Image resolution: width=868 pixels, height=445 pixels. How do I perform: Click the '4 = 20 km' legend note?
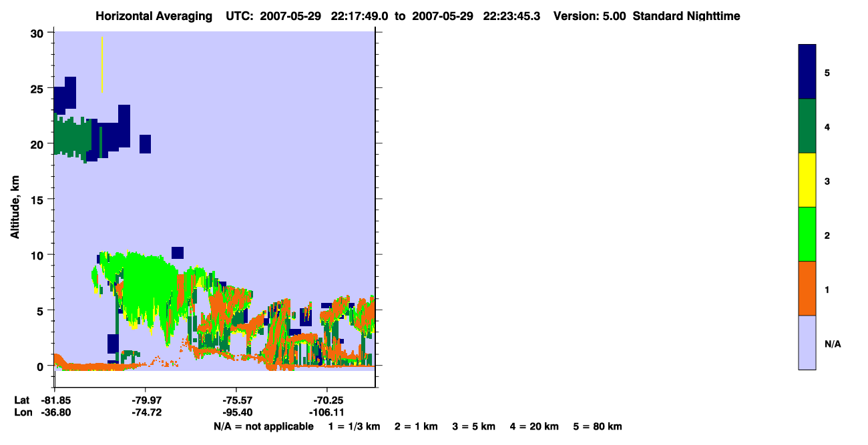(535, 426)
